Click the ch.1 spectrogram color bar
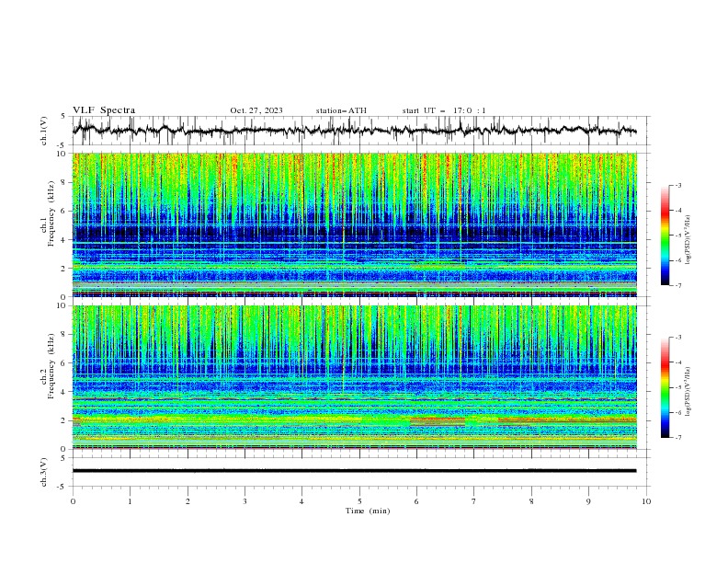 click(x=665, y=235)
